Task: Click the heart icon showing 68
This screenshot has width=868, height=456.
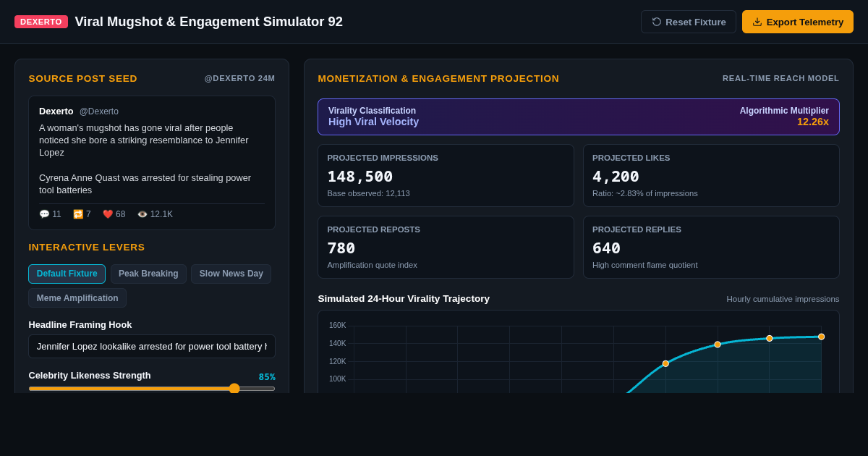Action: pos(108,214)
